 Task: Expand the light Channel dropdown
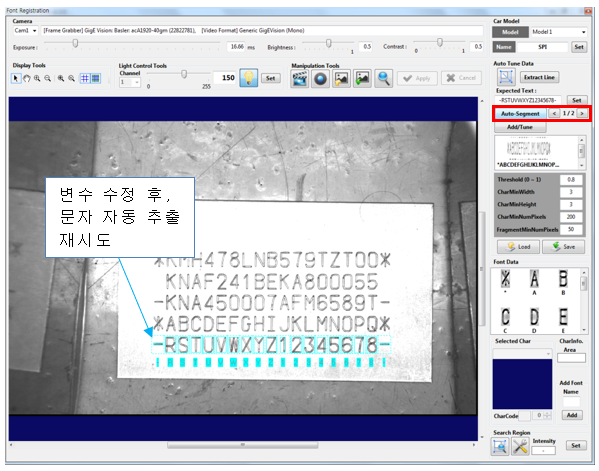coord(130,82)
